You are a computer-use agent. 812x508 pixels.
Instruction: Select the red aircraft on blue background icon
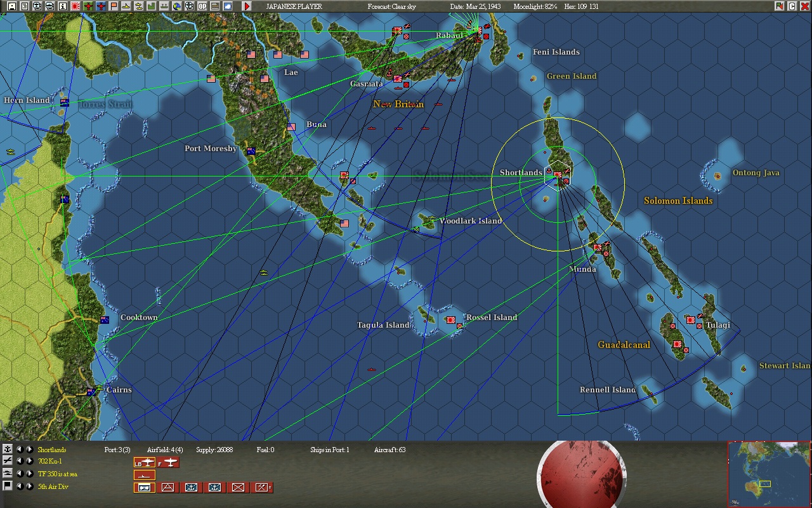click(101, 6)
